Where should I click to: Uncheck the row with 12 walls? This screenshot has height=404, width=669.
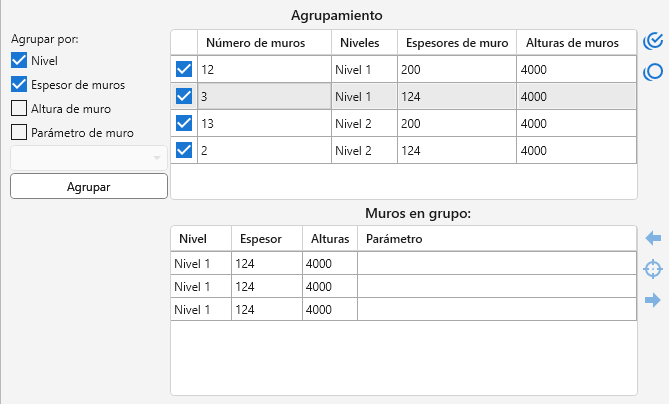point(184,70)
